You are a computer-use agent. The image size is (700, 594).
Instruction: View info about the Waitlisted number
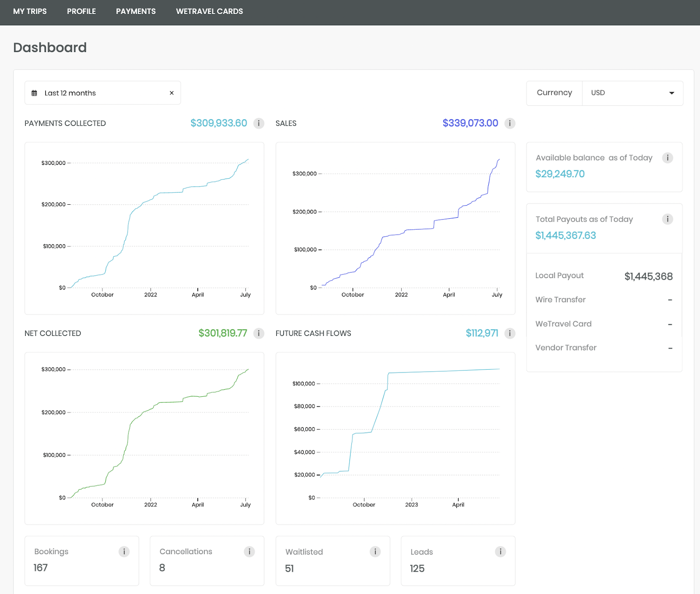click(375, 552)
